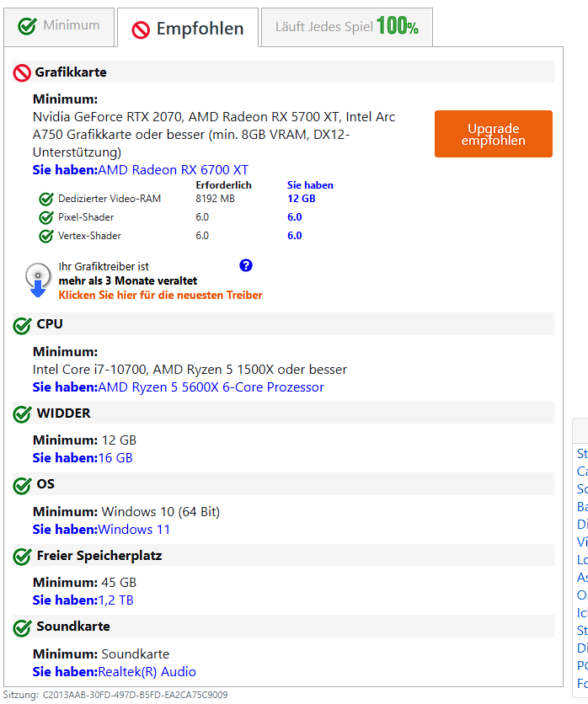Click the driver download disc icon
Screen dimensions: 588x704
(x=38, y=280)
